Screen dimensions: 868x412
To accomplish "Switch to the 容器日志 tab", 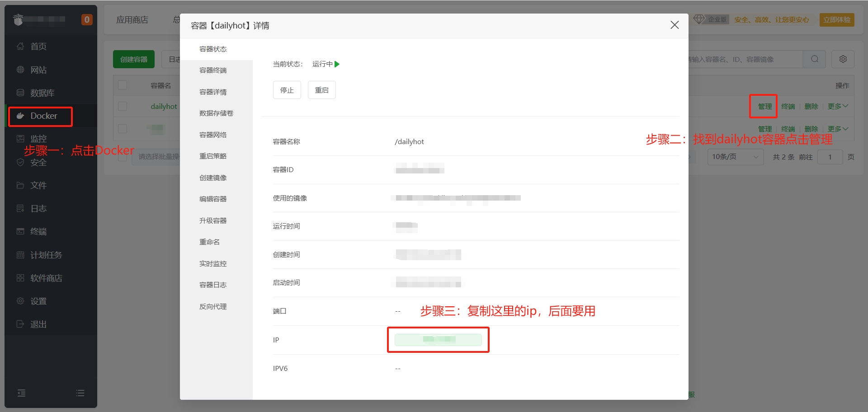I will tap(212, 285).
